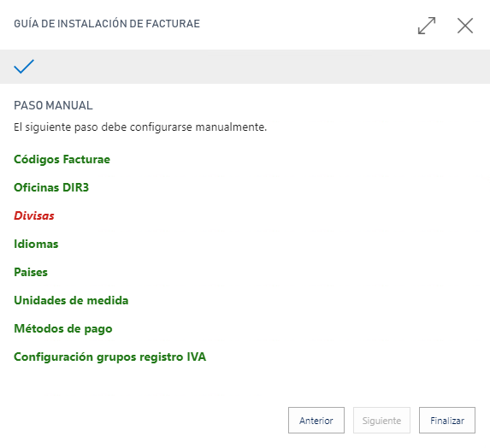The image size is (490, 448).
Task: Go back with the Anterior button
Action: pos(316,420)
